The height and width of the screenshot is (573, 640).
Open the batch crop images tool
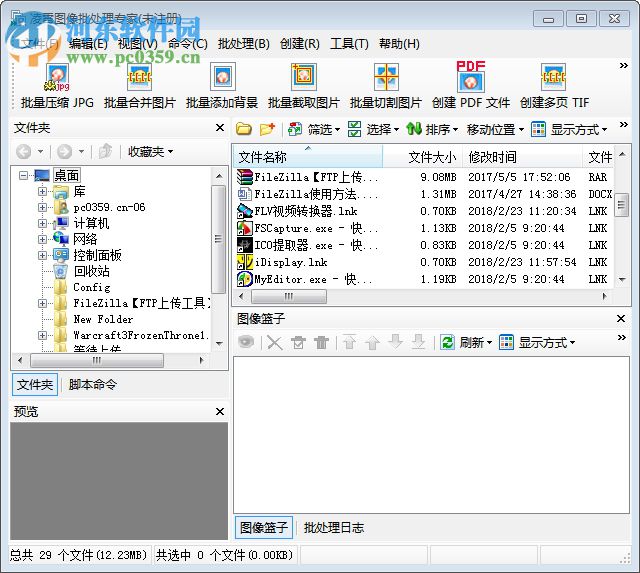[304, 87]
